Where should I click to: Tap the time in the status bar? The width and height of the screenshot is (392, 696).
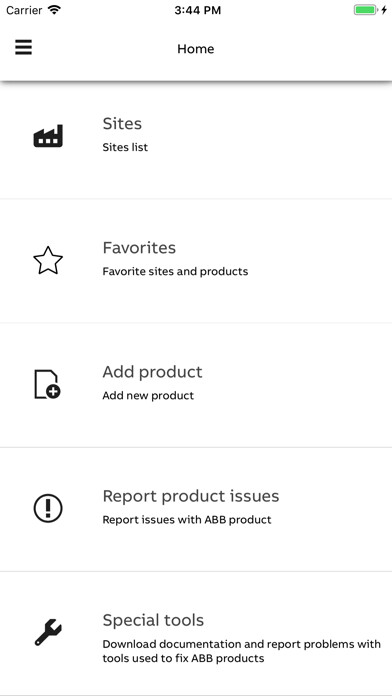[x=197, y=10]
